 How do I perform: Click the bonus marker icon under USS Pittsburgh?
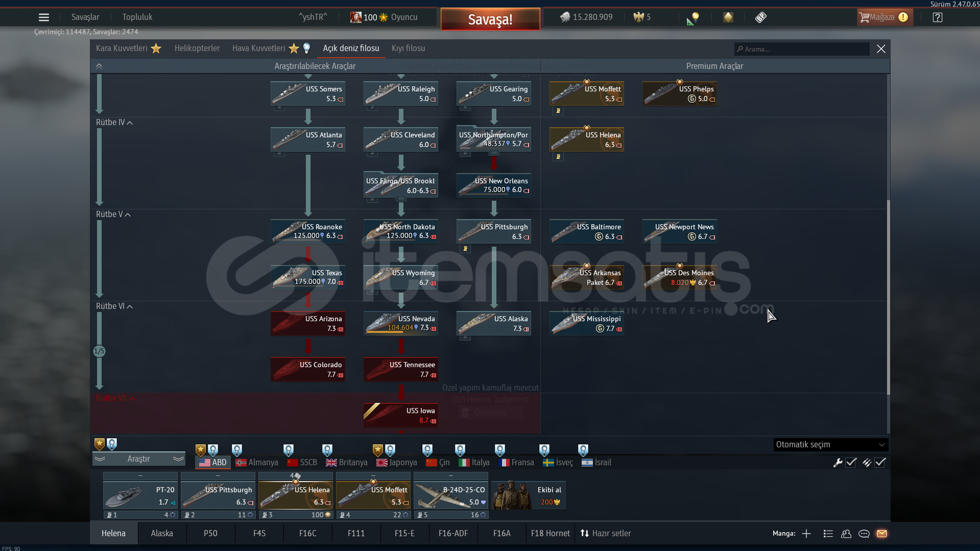coord(465,249)
